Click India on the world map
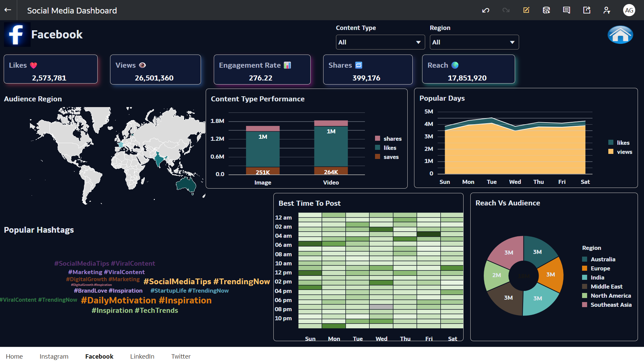This screenshot has width=644, height=362. [159, 160]
